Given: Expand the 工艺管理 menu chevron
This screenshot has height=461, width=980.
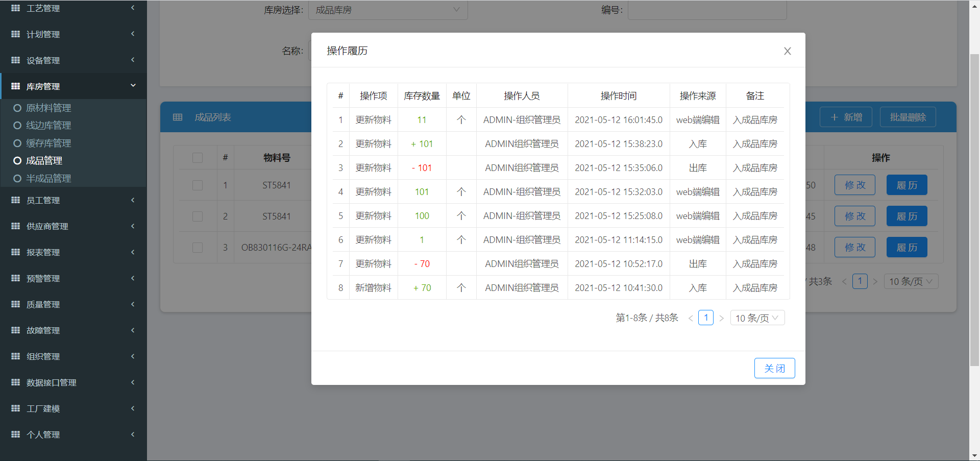Looking at the screenshot, I should (133, 8).
